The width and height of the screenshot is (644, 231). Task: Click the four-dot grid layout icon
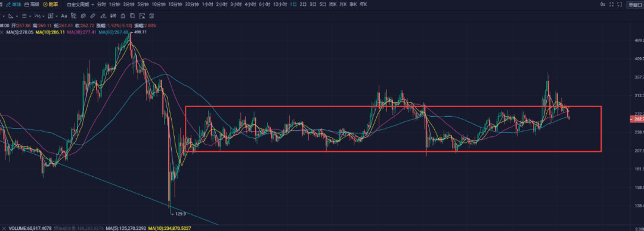point(612,4)
